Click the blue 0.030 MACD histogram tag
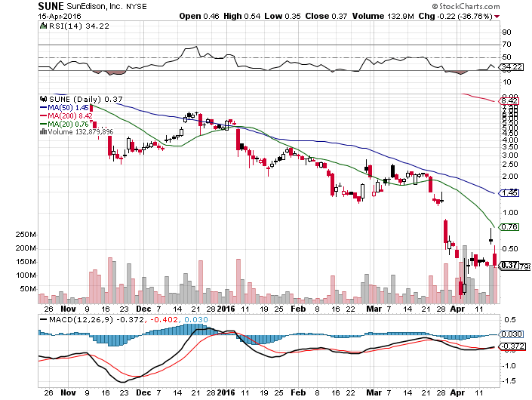 click(509, 334)
